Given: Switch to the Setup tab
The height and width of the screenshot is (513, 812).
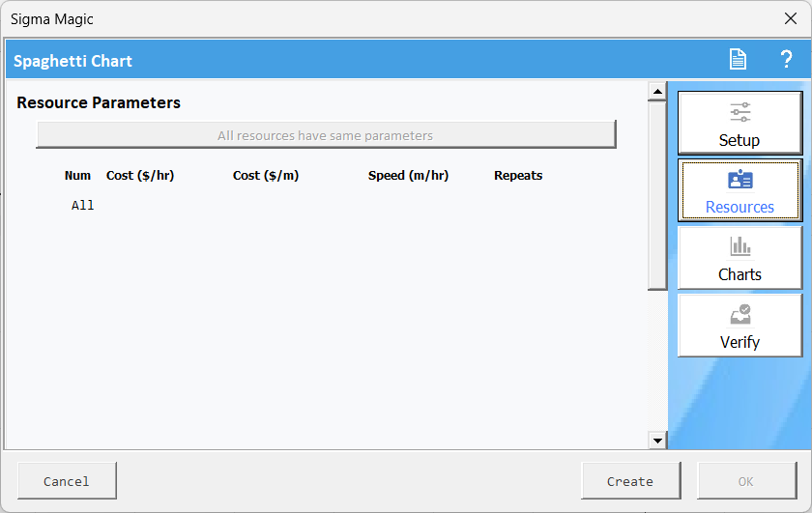Looking at the screenshot, I should [x=739, y=124].
